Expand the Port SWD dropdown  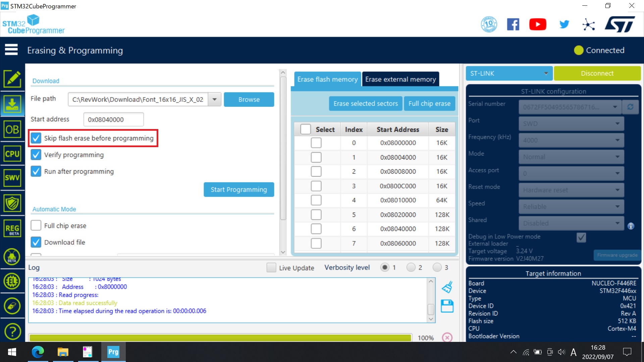618,124
